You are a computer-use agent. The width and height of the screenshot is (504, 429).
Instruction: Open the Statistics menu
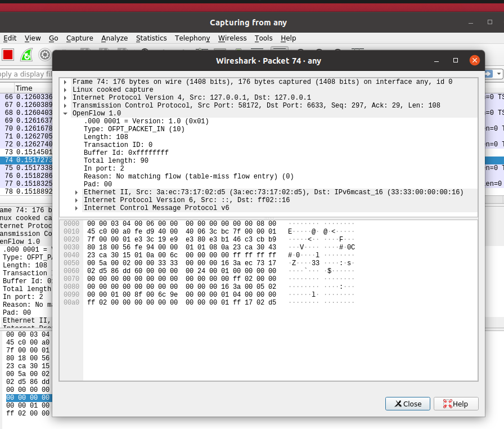[x=151, y=38]
